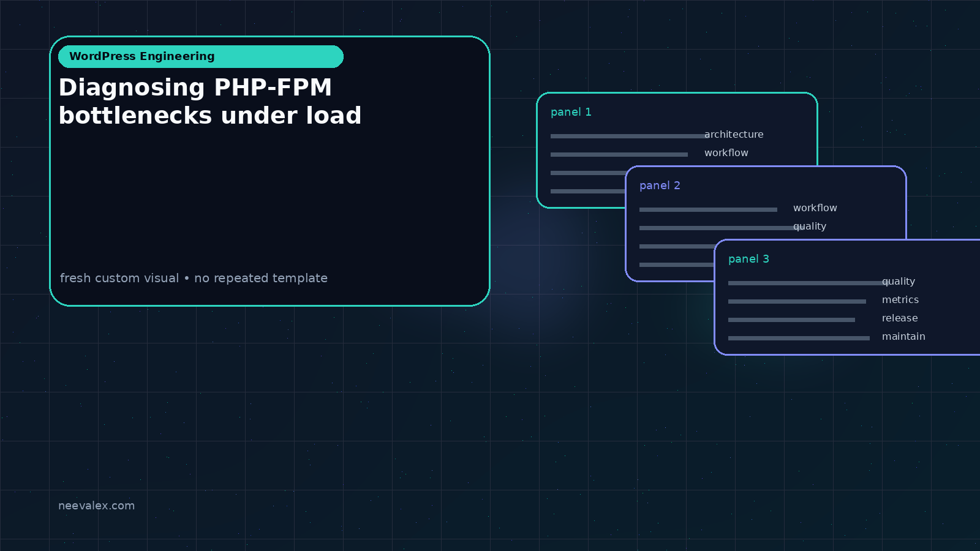This screenshot has width=980, height=551.
Task: Click the 'panel 2' heading
Action: pyautogui.click(x=660, y=186)
